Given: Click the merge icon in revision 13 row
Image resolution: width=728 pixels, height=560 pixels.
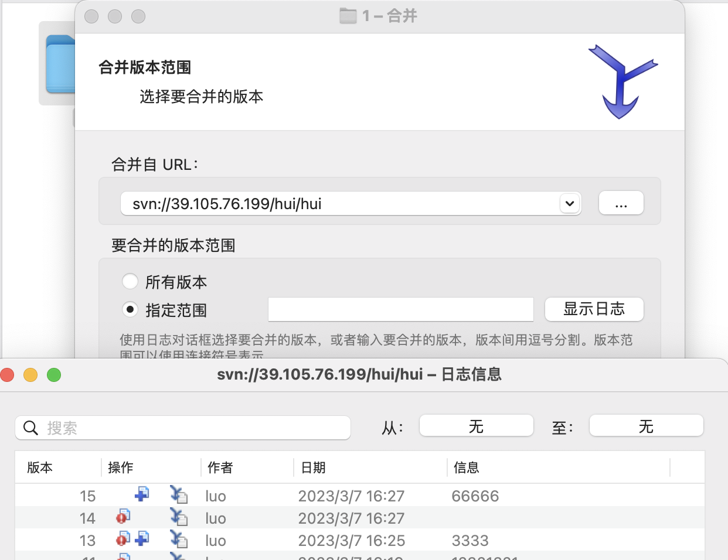Looking at the screenshot, I should 179,539.
